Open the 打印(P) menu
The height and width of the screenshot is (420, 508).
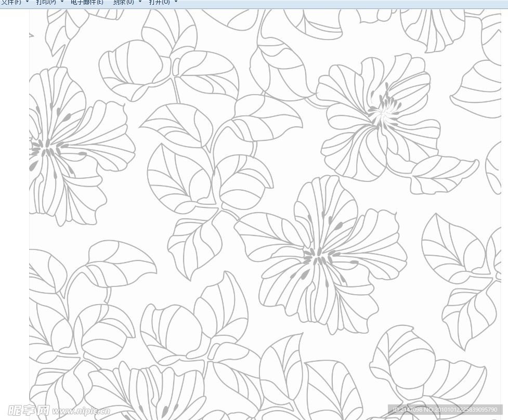tap(46, 2)
